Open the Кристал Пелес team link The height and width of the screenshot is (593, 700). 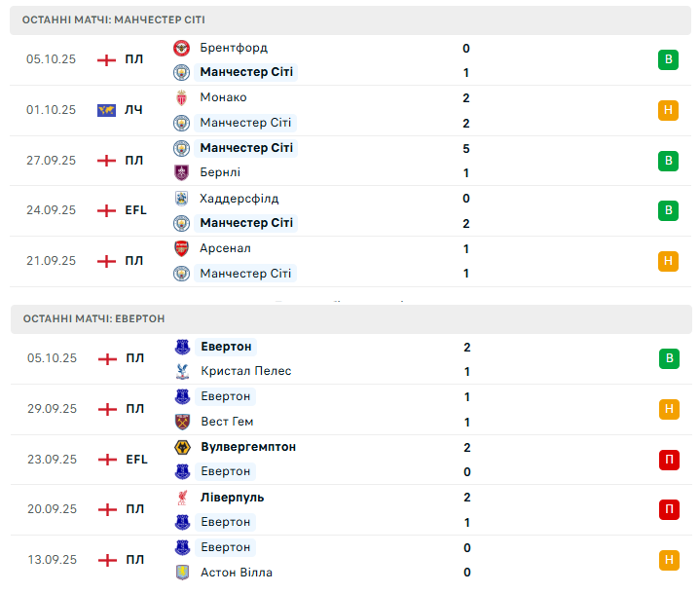[x=245, y=371]
